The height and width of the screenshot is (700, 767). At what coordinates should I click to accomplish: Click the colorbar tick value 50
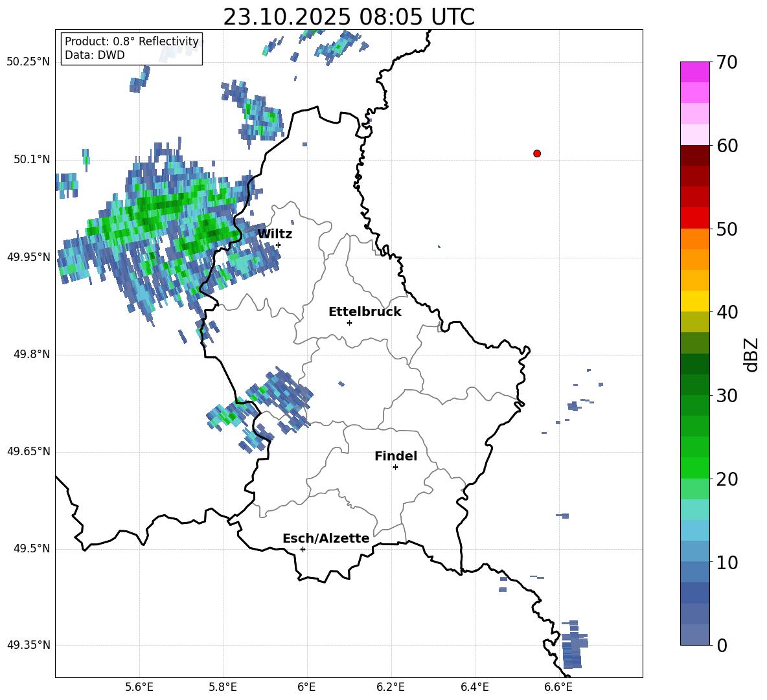click(x=727, y=229)
